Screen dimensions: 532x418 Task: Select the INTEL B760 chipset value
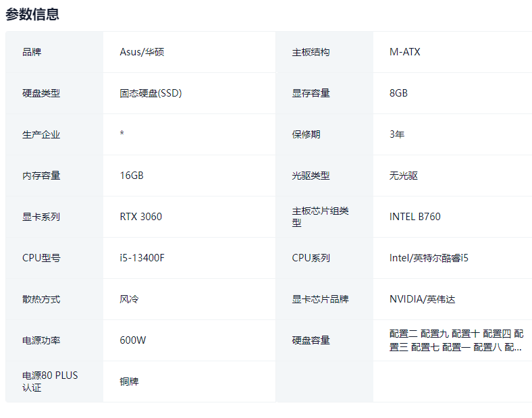click(415, 217)
